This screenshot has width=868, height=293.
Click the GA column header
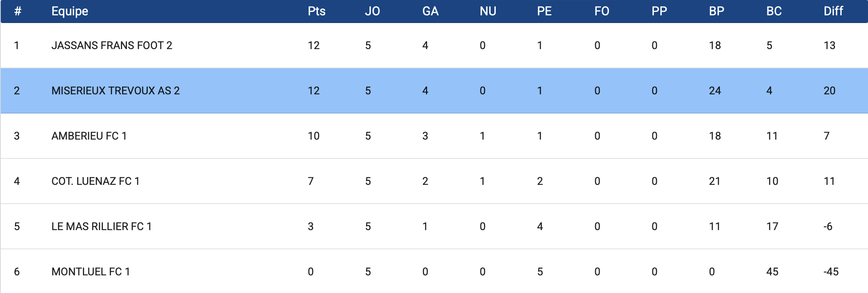430,11
